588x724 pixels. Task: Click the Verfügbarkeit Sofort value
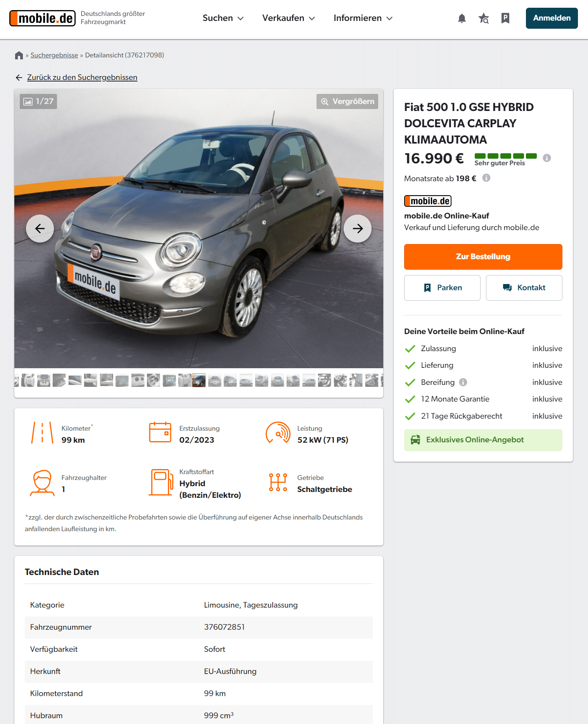point(214,650)
